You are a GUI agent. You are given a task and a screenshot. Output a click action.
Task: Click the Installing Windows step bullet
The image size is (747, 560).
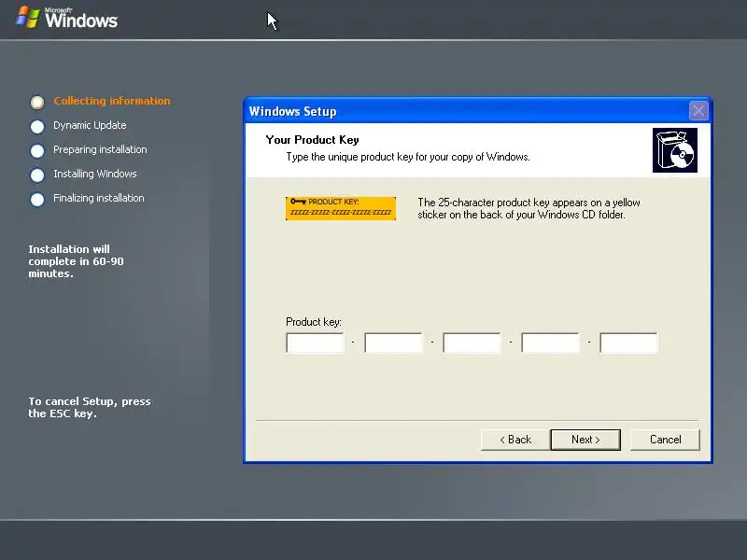[37, 175]
